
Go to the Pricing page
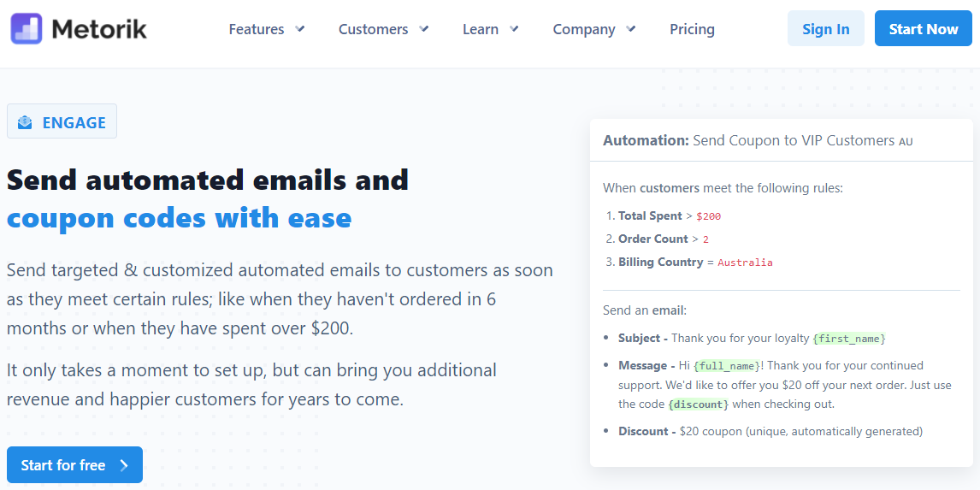tap(692, 29)
